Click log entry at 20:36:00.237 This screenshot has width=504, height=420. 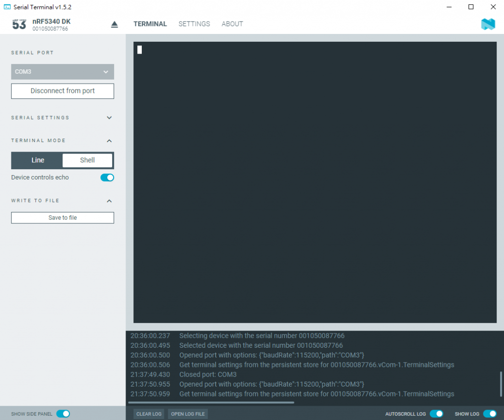237,335
